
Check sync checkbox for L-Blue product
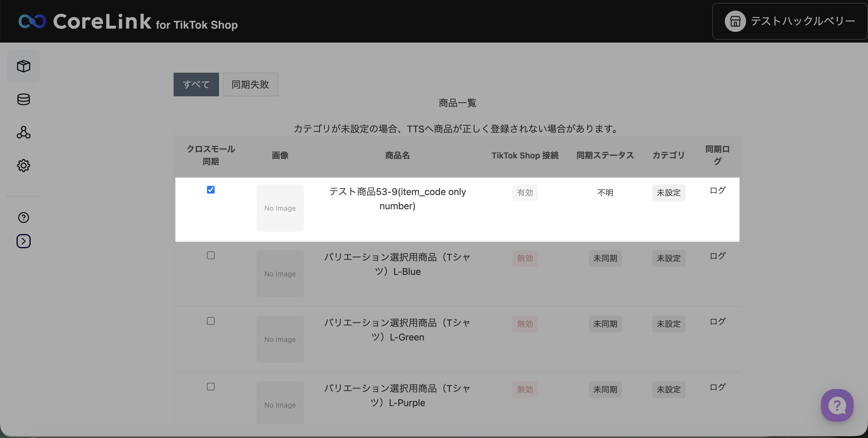[211, 256]
